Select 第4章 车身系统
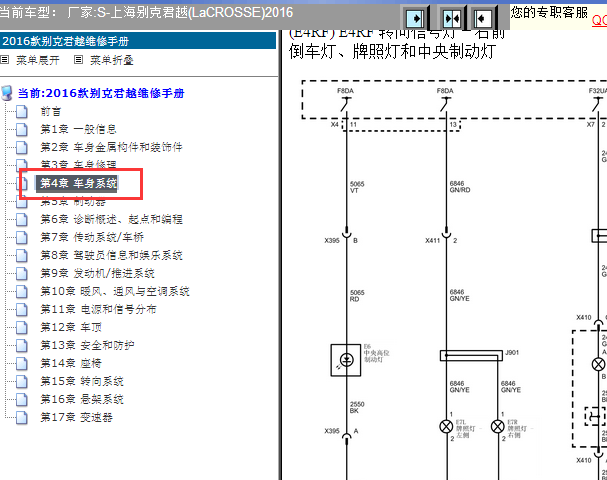The image size is (607, 480). (79, 183)
